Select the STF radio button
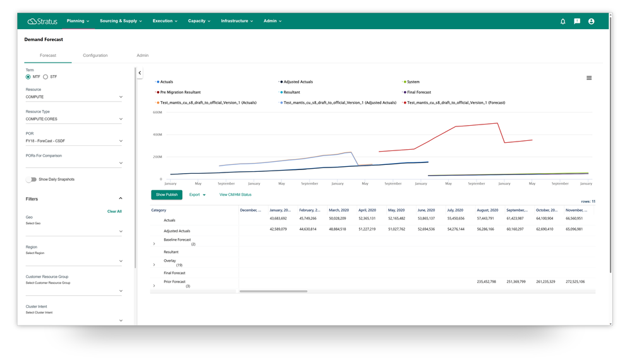The width and height of the screenshot is (632, 364). tap(45, 76)
